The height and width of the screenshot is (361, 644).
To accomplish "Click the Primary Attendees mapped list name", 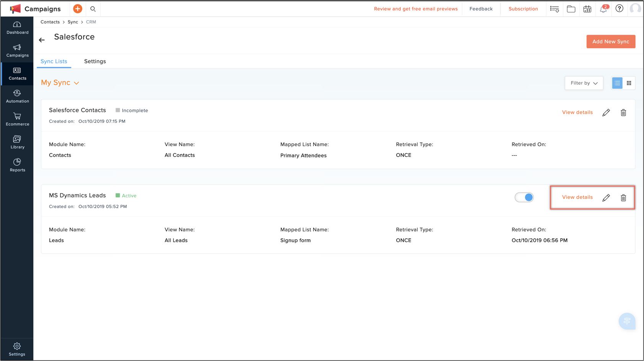I will click(303, 156).
